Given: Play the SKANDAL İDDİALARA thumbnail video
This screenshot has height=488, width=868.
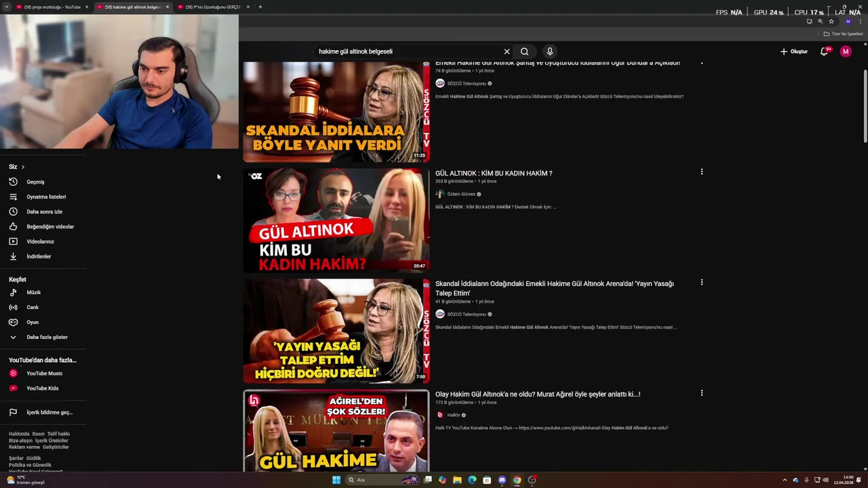Looking at the screenshot, I should tap(336, 112).
